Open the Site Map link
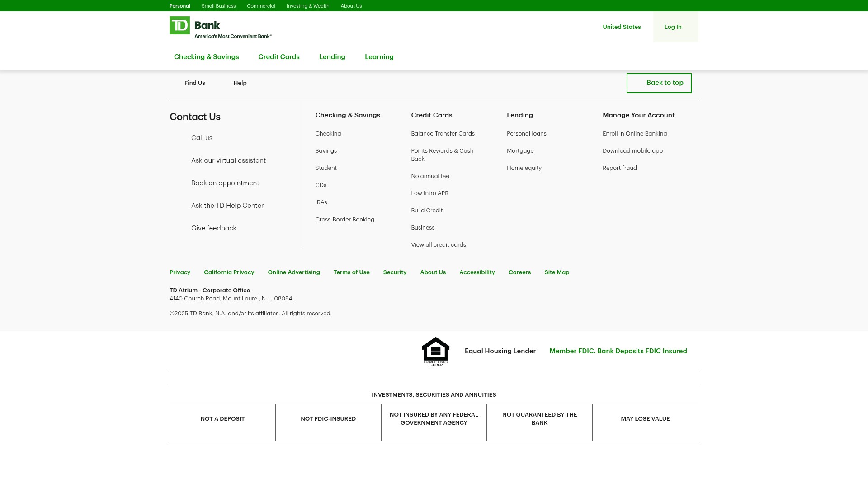Image resolution: width=868 pixels, height=488 pixels. [x=557, y=272]
